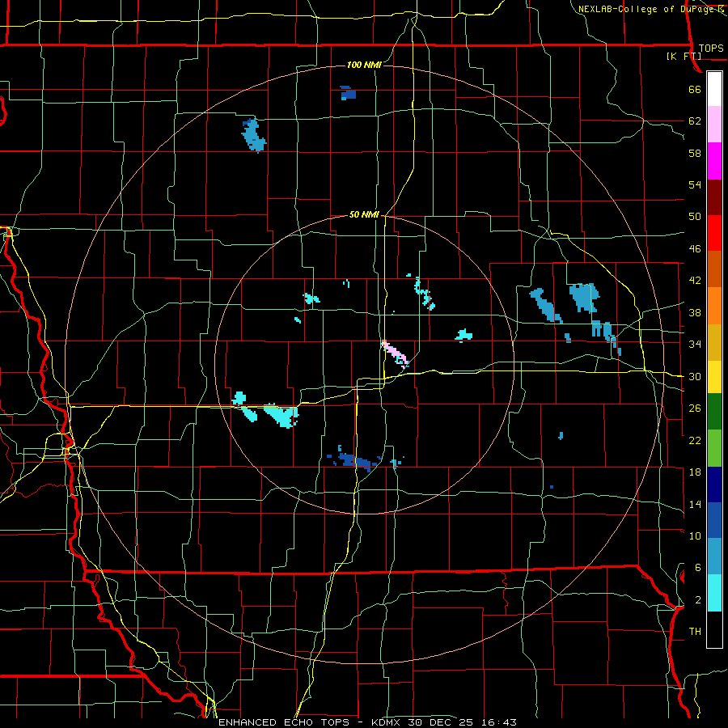Click the "KDMX" radar site identifier
Viewport: 728px width, 728px height.
point(387,722)
